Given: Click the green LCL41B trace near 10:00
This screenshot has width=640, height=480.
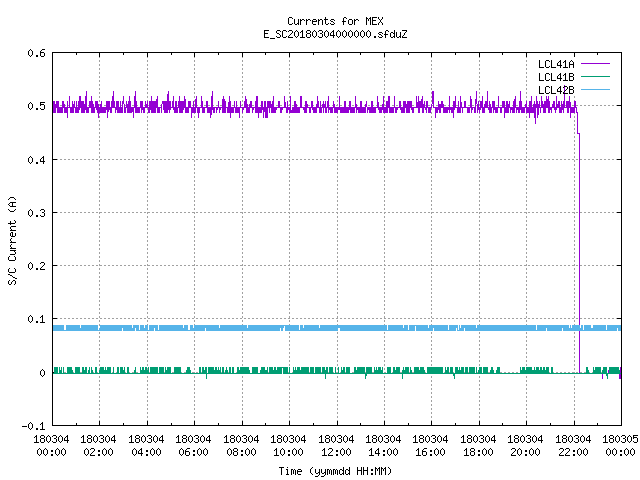Looking at the screenshot, I should [289, 370].
